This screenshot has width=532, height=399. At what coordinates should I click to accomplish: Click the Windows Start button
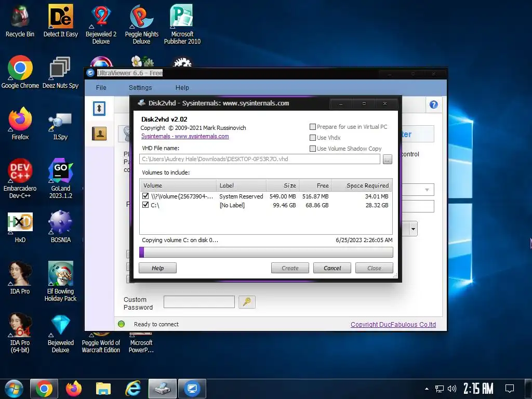pos(14,389)
